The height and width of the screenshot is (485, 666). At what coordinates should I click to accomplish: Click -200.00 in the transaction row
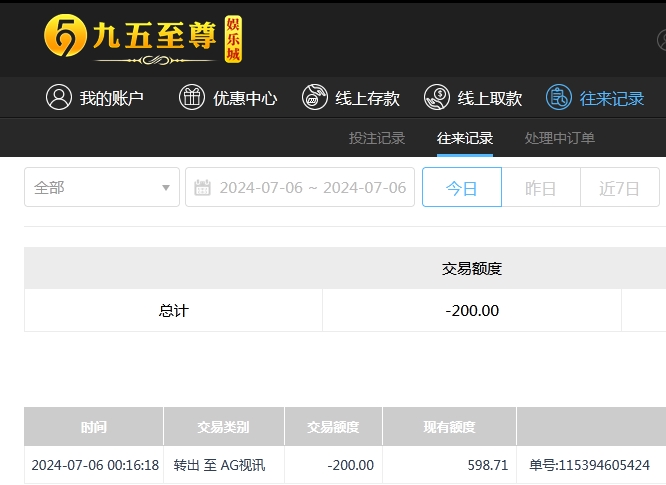pos(350,465)
